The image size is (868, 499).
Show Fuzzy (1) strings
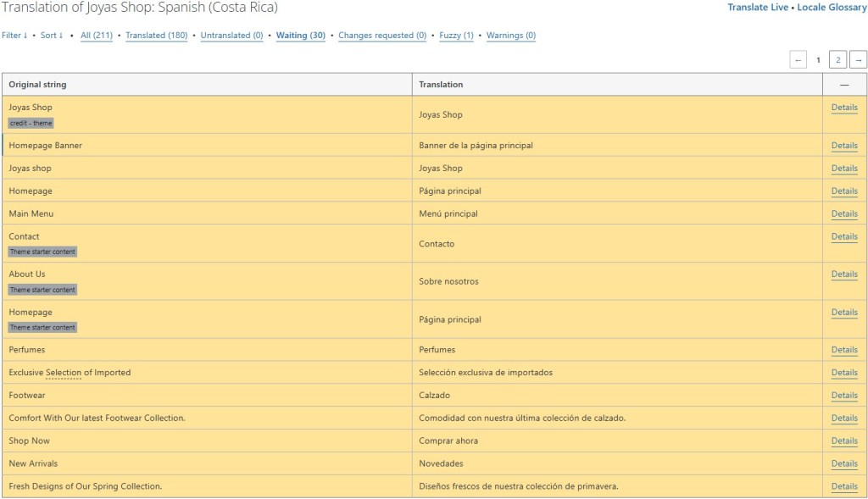456,36
